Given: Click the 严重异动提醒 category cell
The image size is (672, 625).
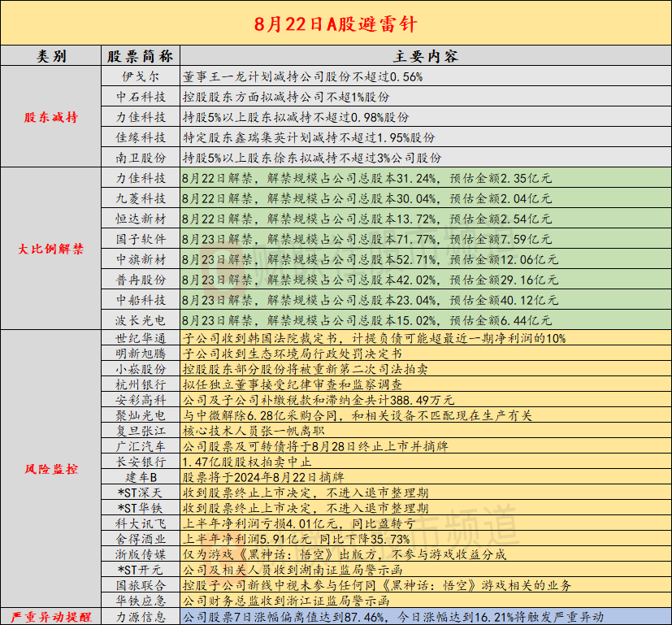Looking at the screenshot, I should pos(51,618).
